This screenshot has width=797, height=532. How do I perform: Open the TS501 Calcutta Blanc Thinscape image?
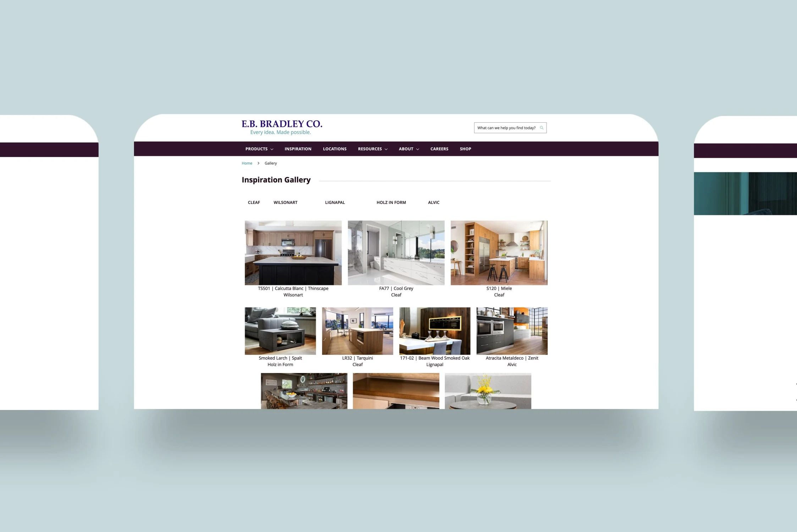[x=293, y=252]
